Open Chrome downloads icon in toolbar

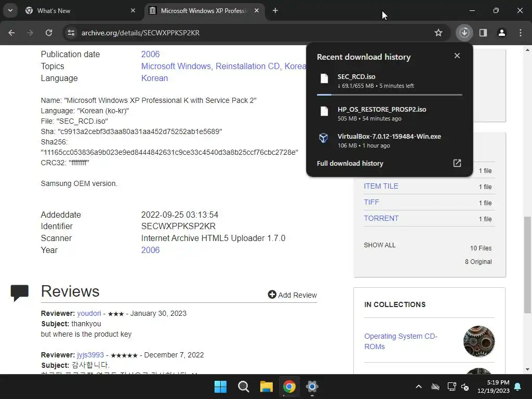point(464,33)
